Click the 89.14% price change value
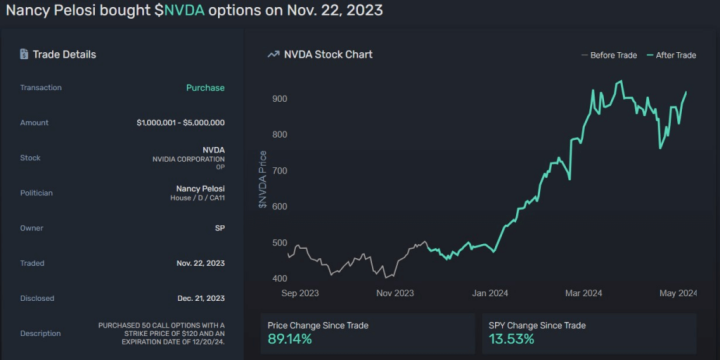 tap(290, 339)
